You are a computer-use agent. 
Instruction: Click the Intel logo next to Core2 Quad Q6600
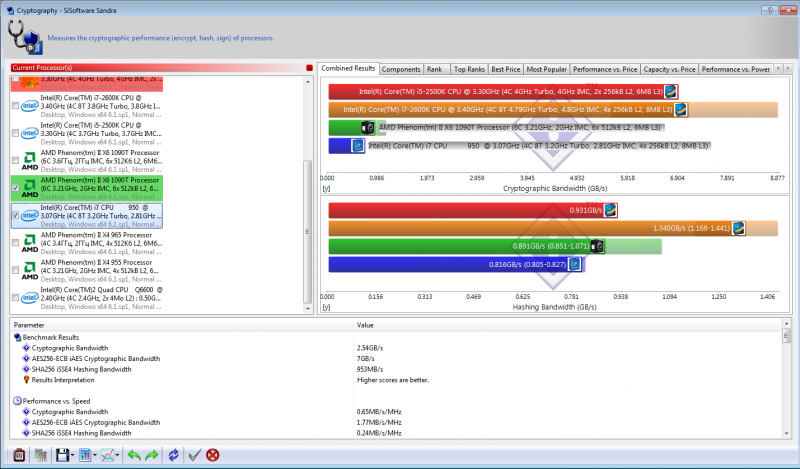(30, 298)
